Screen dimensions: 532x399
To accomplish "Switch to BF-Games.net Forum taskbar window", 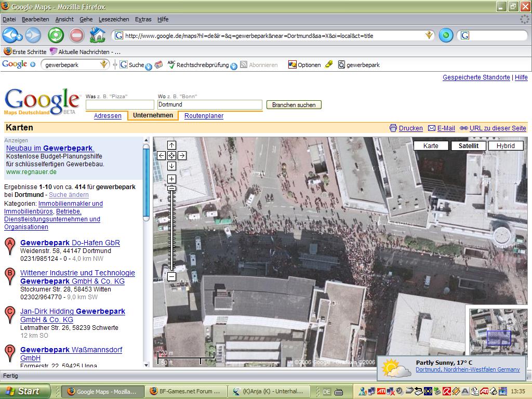I will point(185,391).
